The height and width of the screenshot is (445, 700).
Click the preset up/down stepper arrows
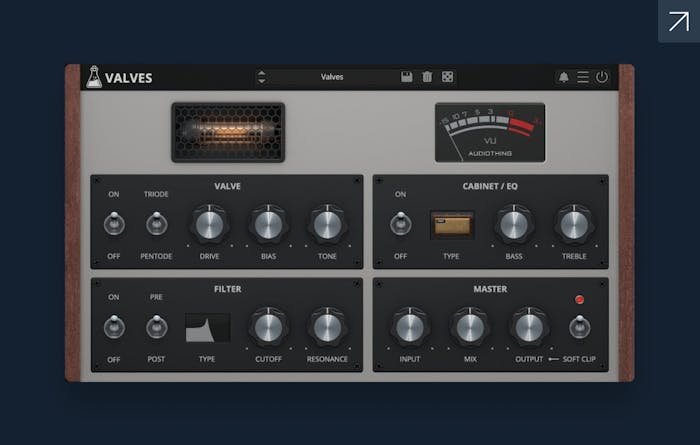point(262,77)
